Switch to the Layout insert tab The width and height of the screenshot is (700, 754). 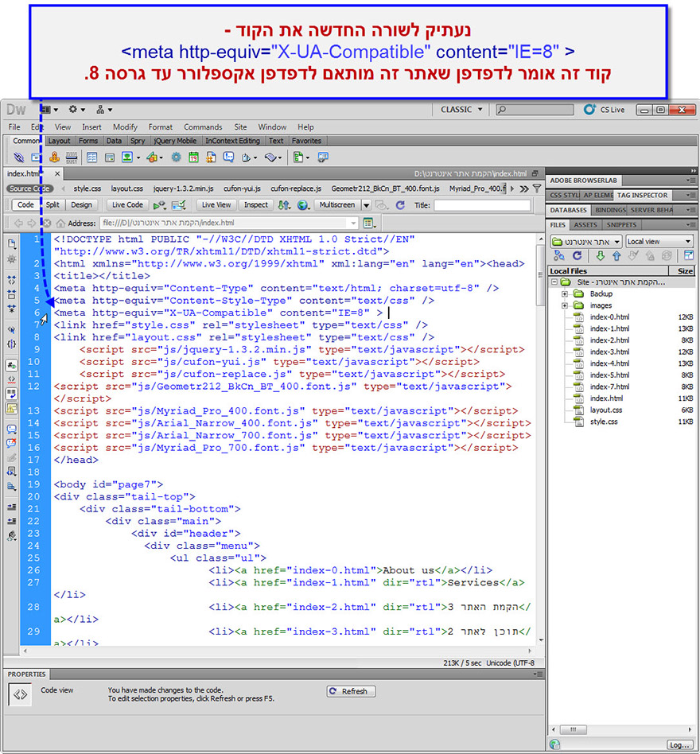(59, 141)
